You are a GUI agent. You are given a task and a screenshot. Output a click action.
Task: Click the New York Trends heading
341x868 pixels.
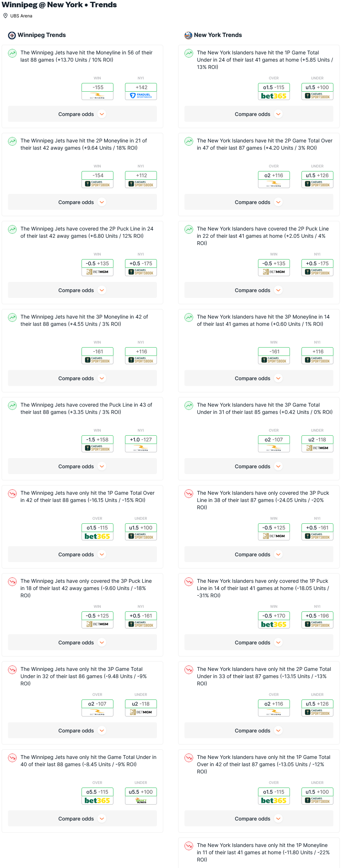click(x=218, y=35)
